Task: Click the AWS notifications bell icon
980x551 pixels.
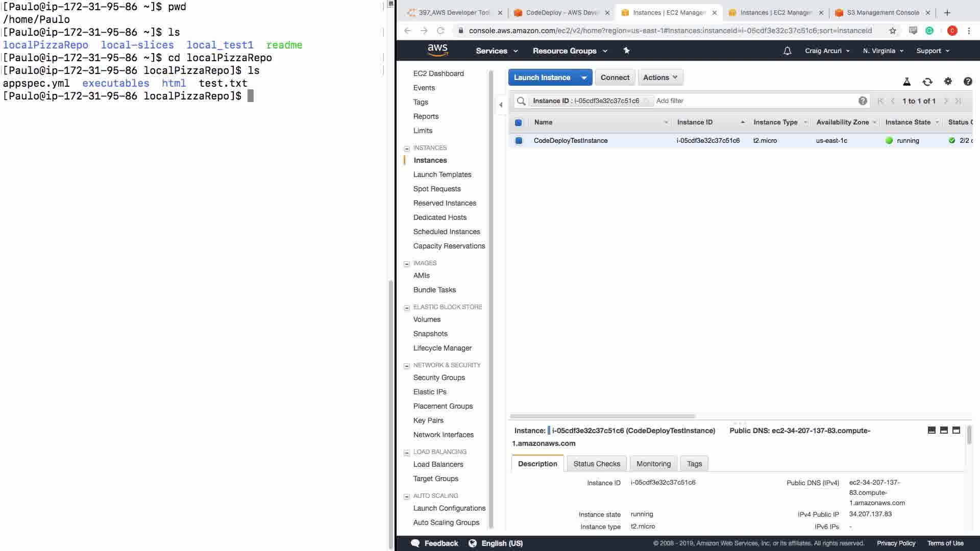Action: (787, 51)
